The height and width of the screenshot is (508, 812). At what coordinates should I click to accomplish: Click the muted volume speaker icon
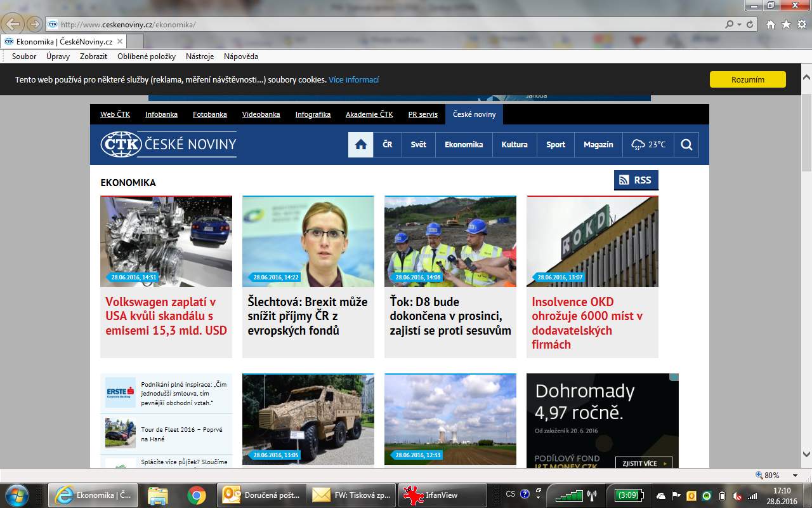pyautogui.click(x=737, y=495)
